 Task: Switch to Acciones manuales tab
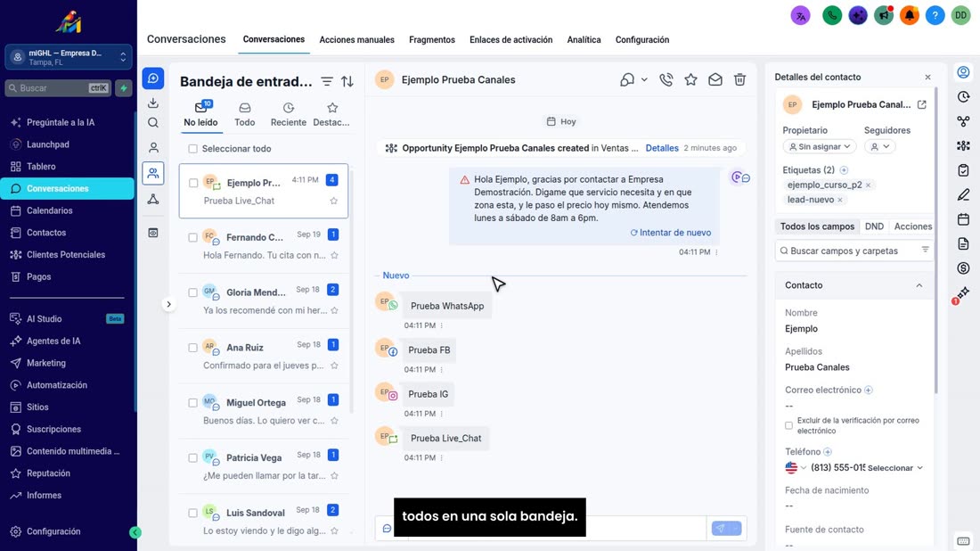tap(357, 39)
